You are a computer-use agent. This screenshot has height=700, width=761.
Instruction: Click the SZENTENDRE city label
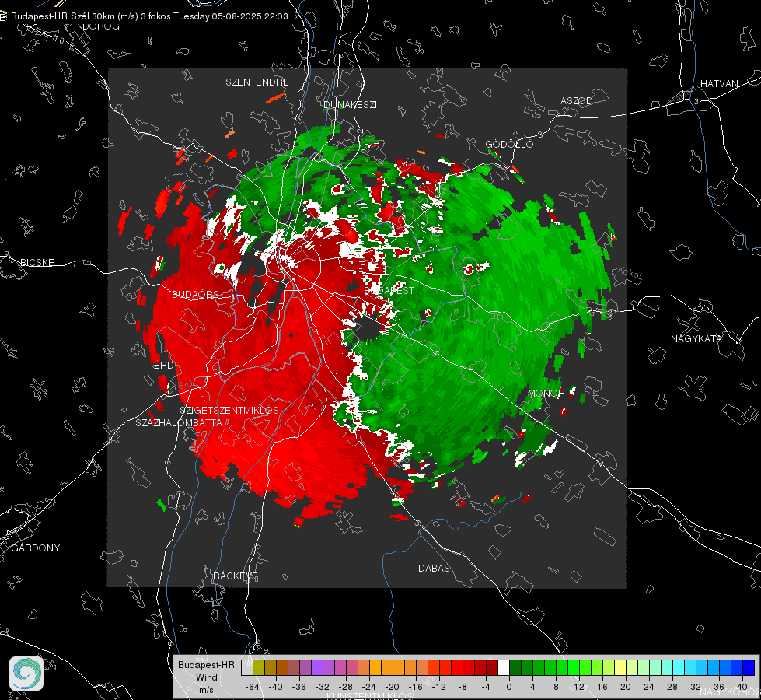pyautogui.click(x=257, y=82)
